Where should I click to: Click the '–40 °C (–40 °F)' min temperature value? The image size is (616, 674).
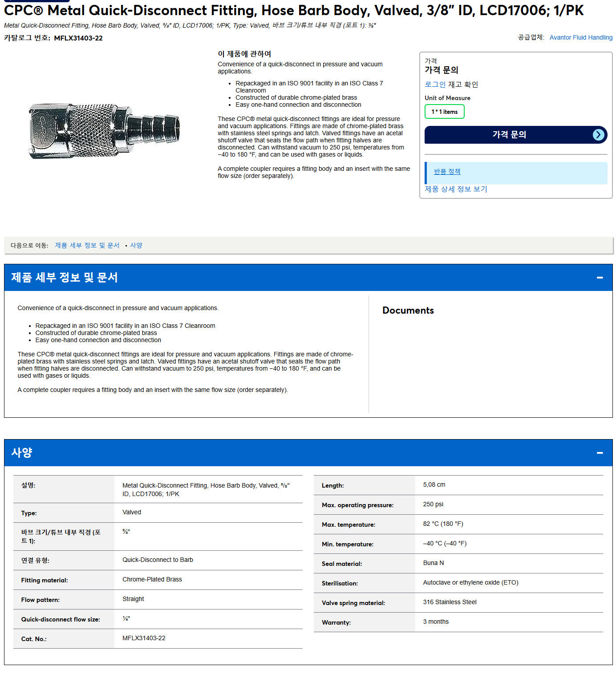(x=445, y=543)
